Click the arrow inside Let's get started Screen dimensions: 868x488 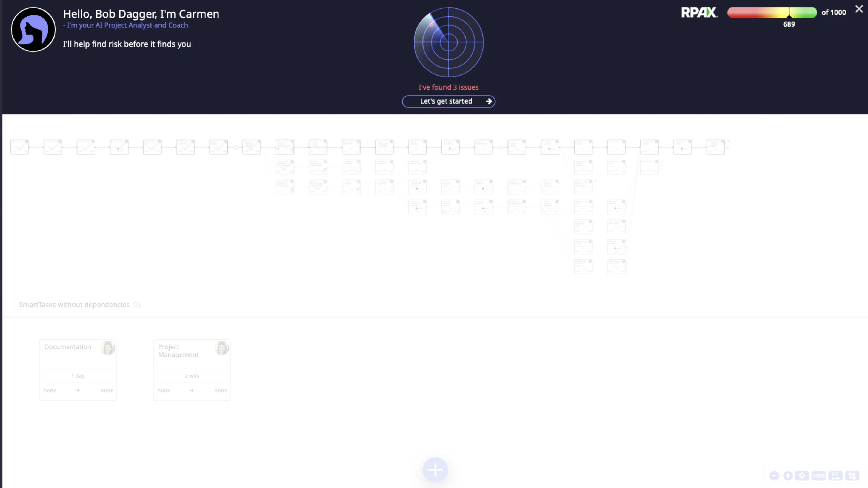[x=489, y=101]
